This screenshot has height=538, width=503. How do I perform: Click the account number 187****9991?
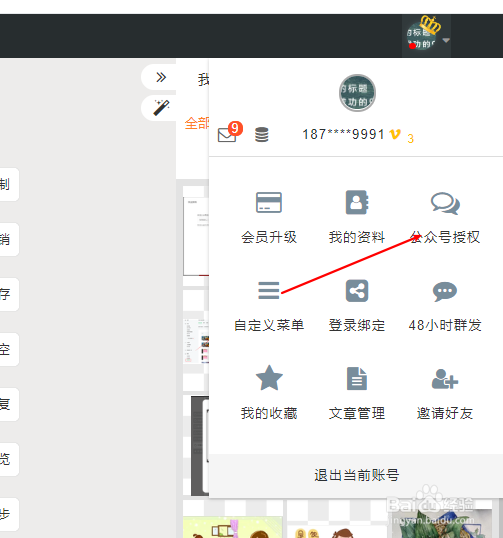[x=343, y=134]
